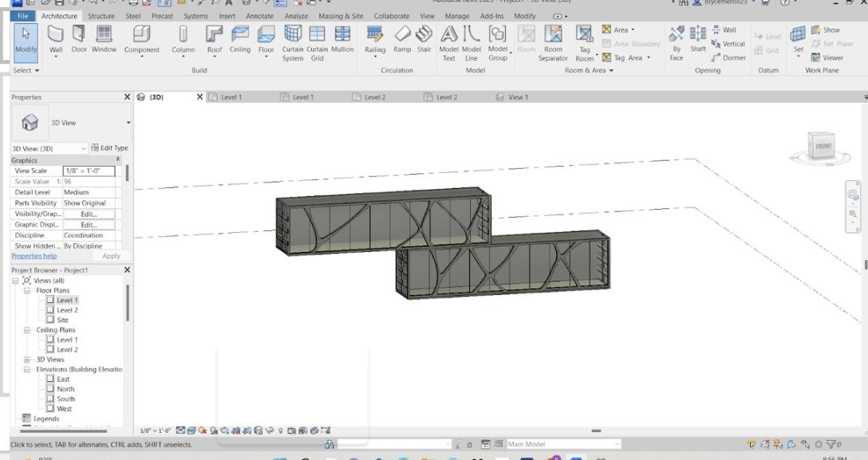Click the FRONT face of the ViewCube
The height and width of the screenshot is (460, 868).
coord(823,147)
